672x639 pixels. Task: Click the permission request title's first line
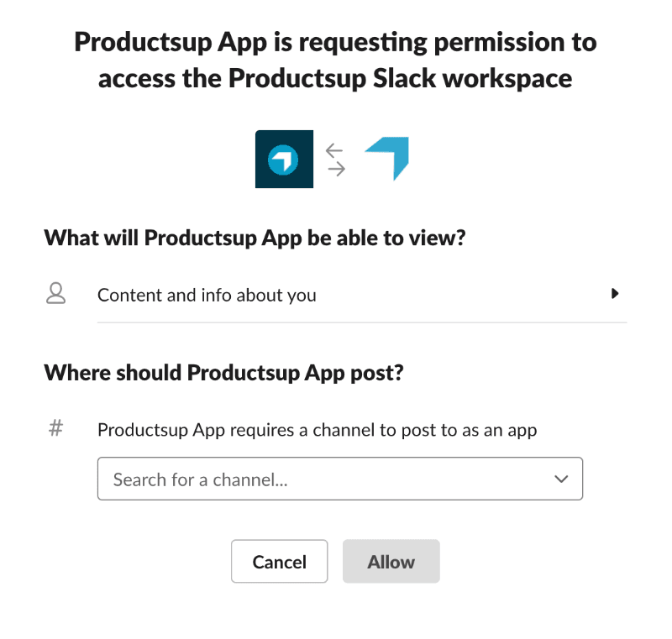[335, 42]
